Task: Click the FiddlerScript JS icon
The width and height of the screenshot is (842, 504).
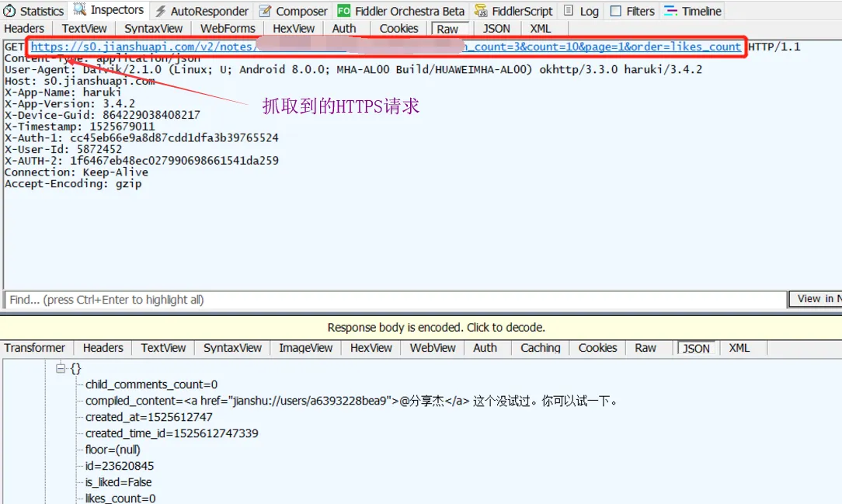Action: (x=481, y=11)
